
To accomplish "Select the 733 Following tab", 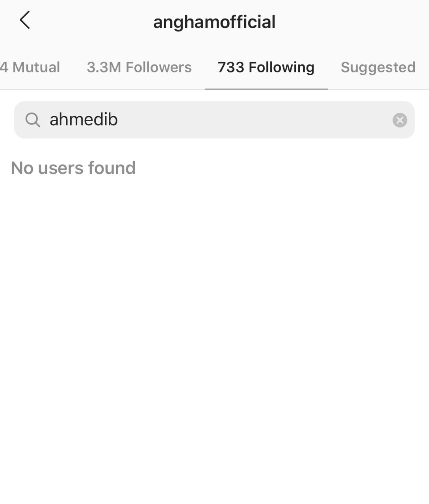I will [266, 67].
